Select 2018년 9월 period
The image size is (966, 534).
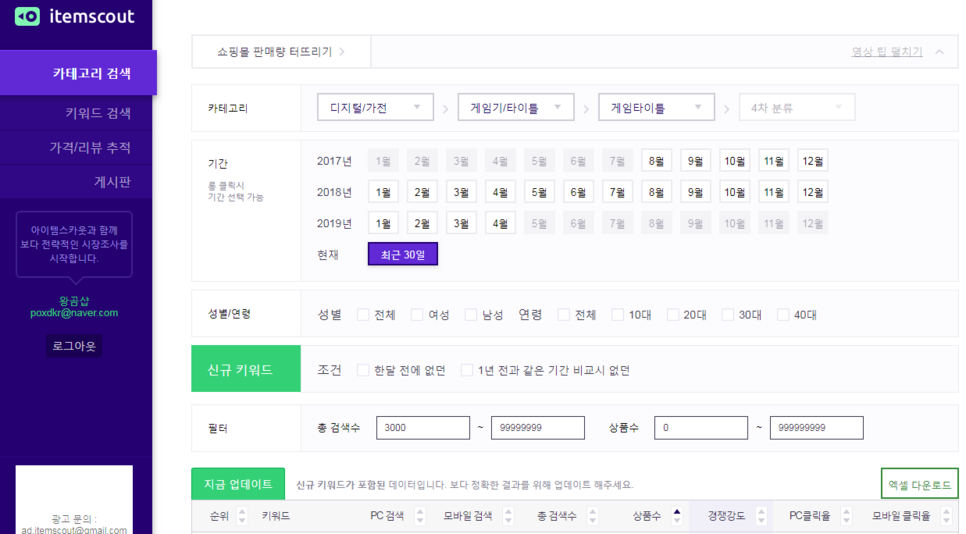point(695,192)
